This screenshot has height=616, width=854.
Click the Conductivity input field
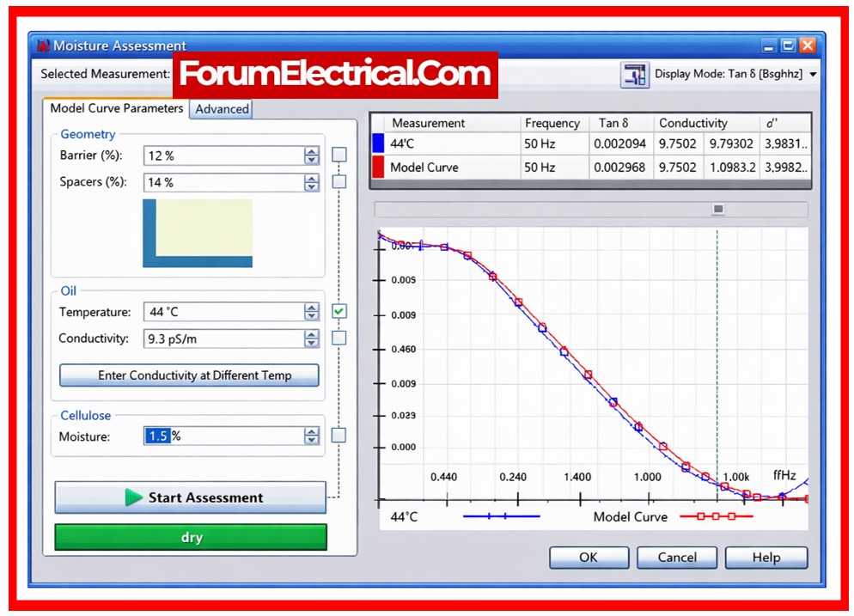tap(223, 339)
